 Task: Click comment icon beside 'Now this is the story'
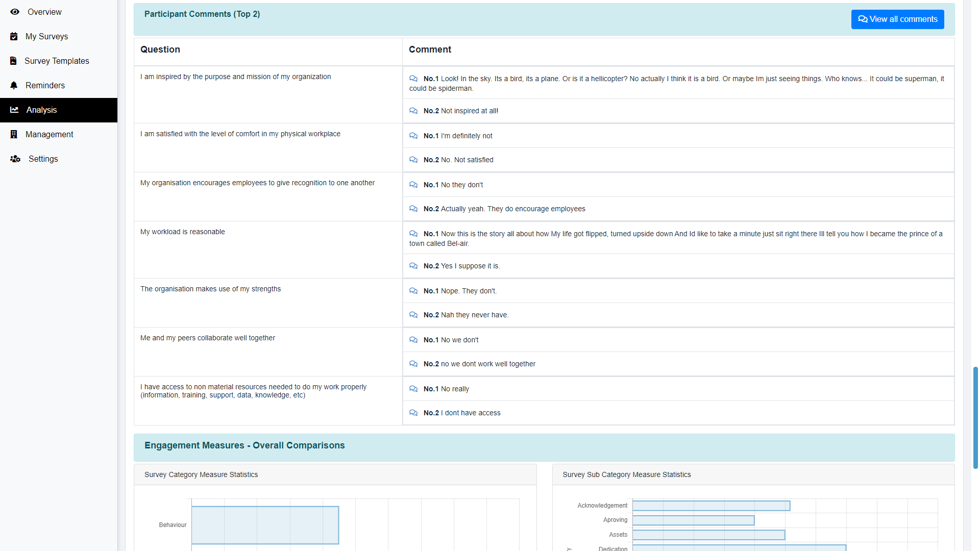pos(413,234)
